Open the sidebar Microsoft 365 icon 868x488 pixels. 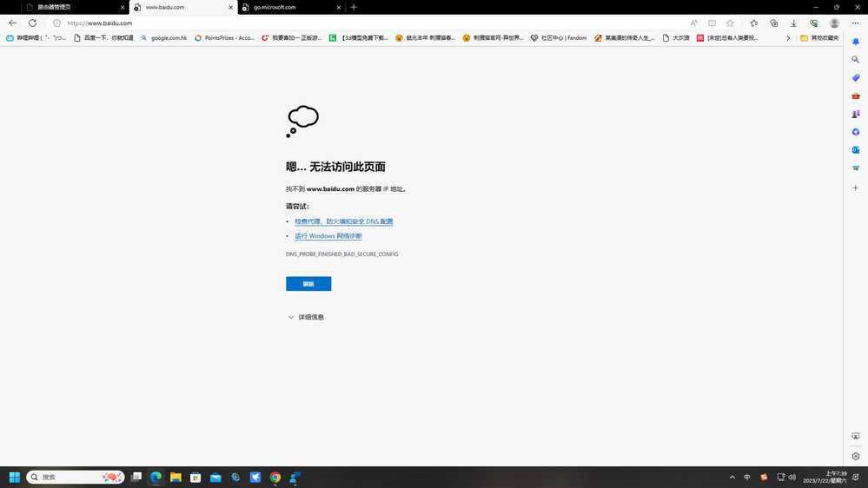tap(855, 132)
